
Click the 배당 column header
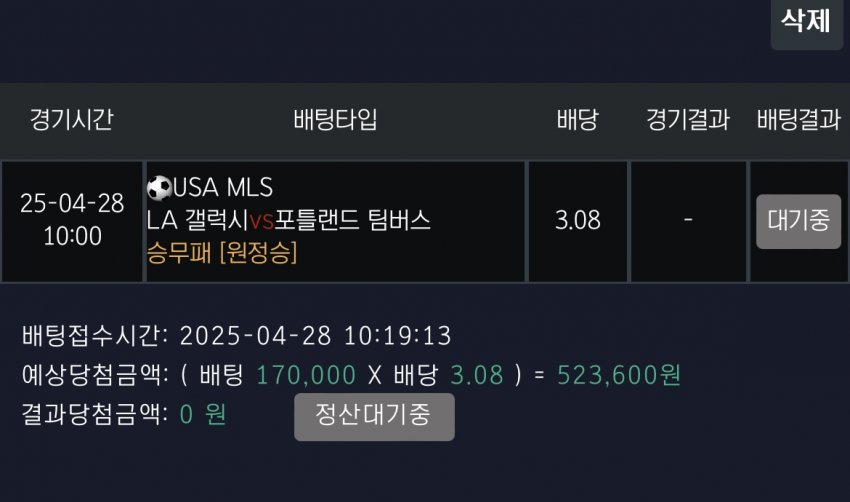[x=577, y=121]
